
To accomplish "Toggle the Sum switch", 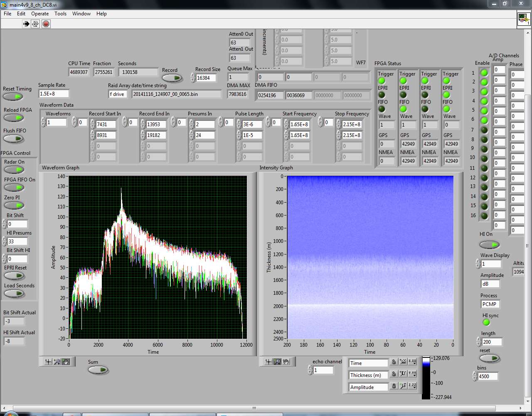I will [98, 370].
